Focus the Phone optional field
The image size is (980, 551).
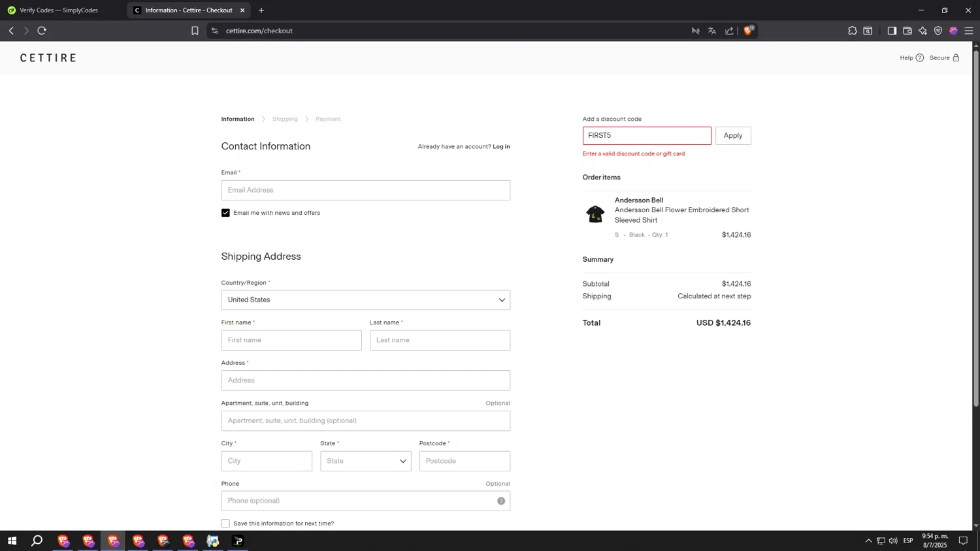tap(366, 501)
